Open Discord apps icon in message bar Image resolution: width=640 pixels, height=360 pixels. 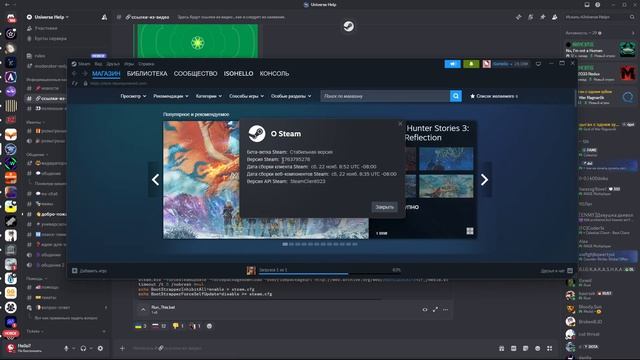coord(550,348)
